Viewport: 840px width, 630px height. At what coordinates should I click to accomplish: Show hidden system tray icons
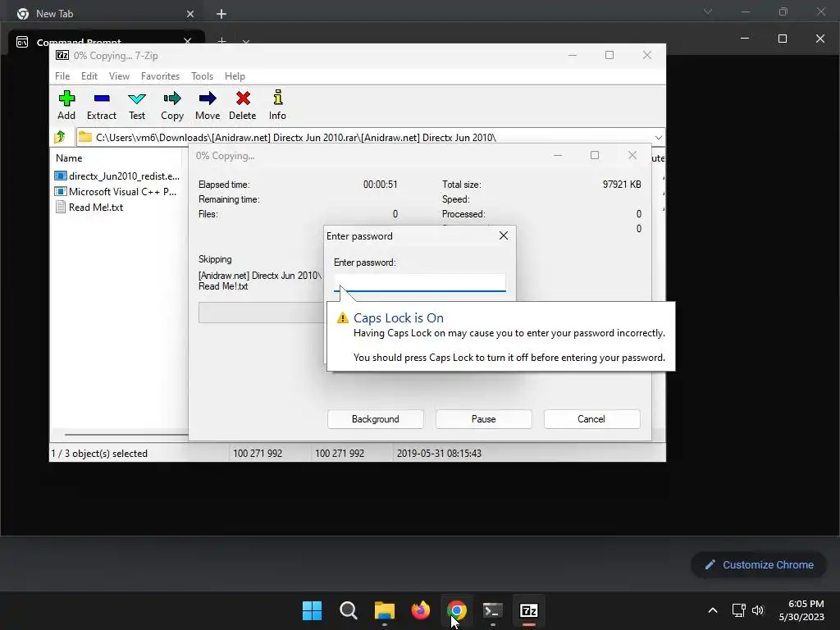[713, 610]
